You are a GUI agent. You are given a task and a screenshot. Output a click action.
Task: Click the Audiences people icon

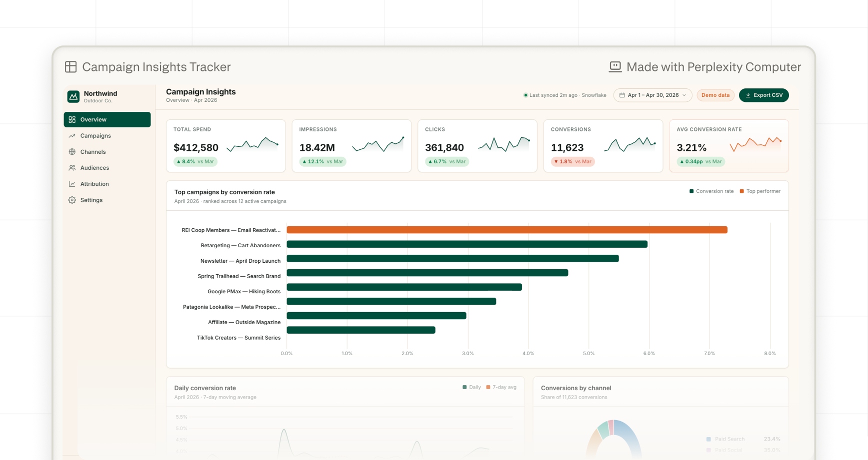pos(72,168)
